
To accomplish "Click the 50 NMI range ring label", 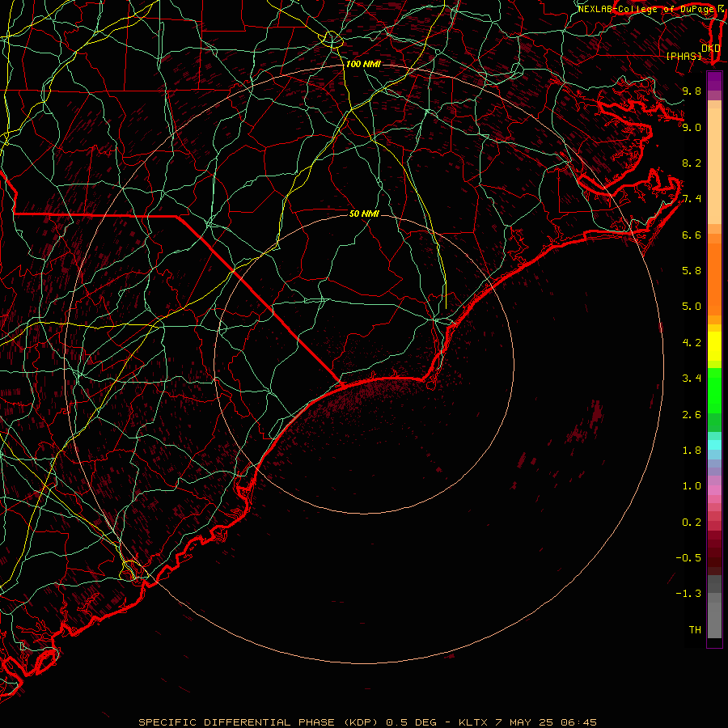I will pyautogui.click(x=364, y=214).
